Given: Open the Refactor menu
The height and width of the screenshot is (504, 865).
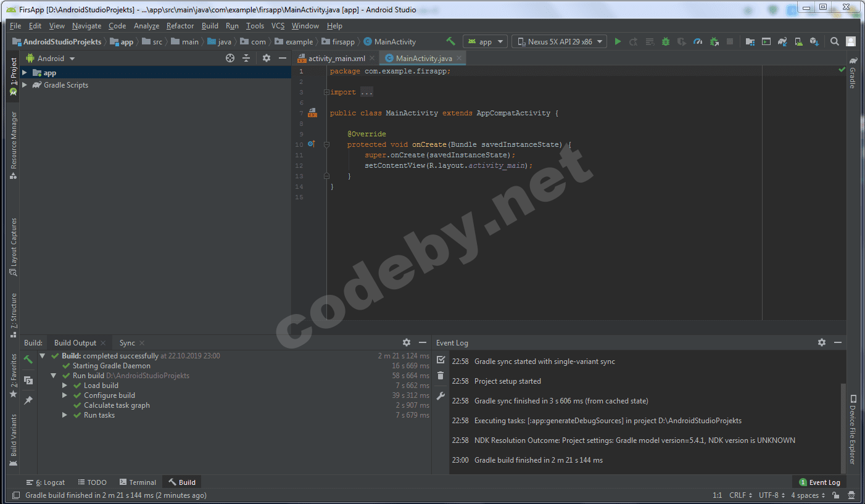Looking at the screenshot, I should [180, 26].
